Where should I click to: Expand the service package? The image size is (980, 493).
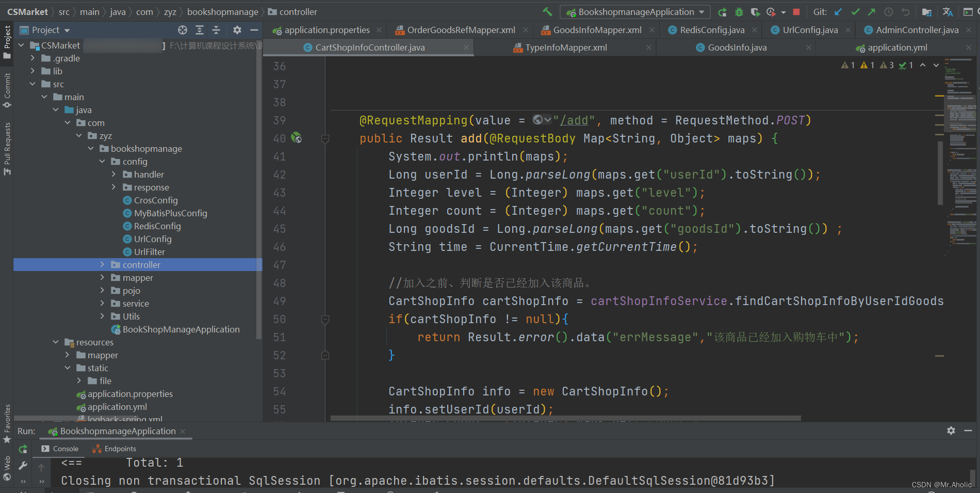102,304
